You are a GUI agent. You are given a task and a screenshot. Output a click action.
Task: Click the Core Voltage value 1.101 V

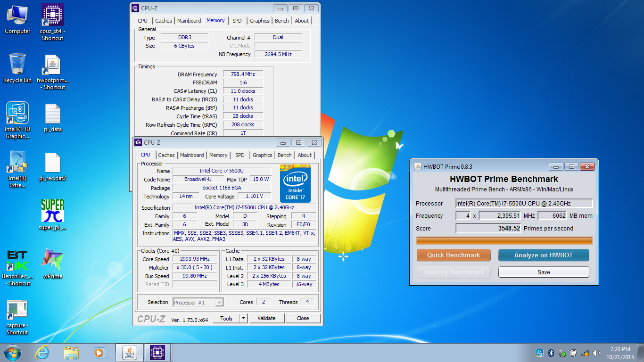pos(254,197)
